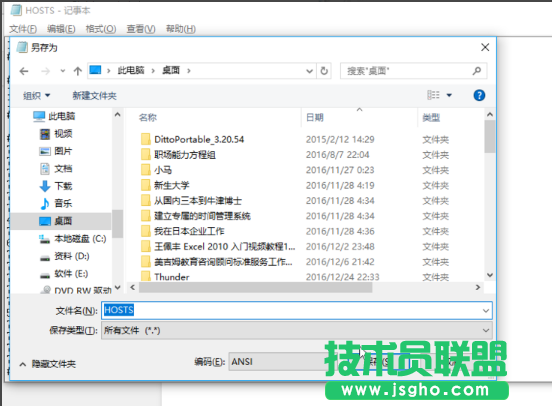Select 资料 (D:) drive
This screenshot has height=406, width=552.
(72, 256)
